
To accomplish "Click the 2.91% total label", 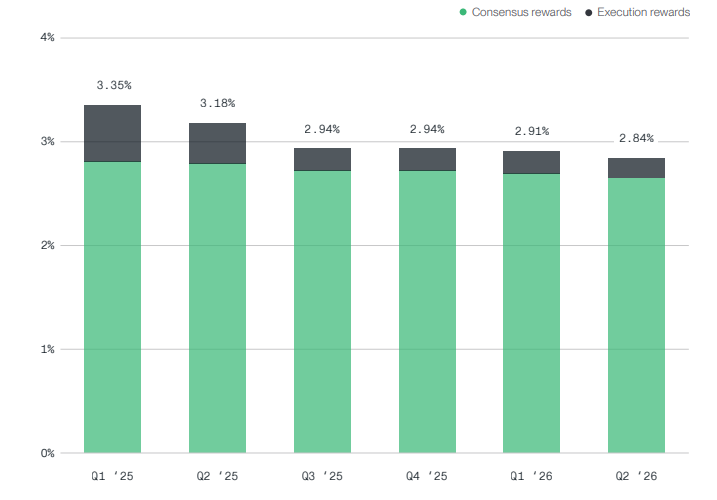I will point(532,131).
